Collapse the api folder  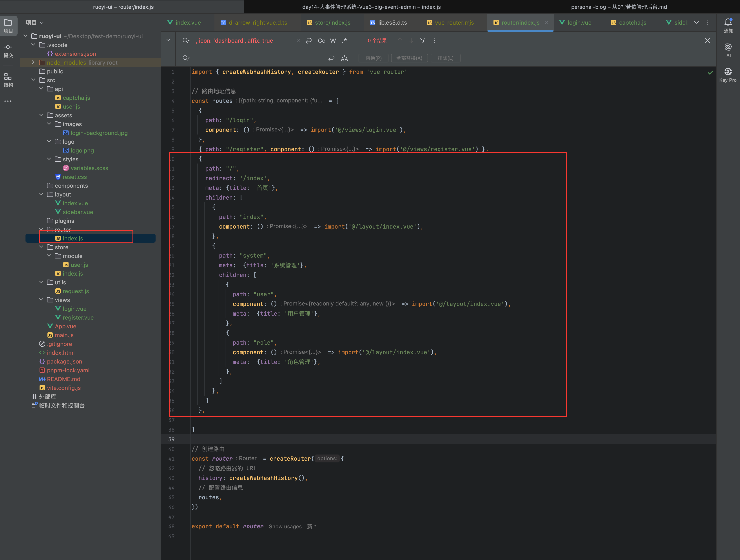(41, 89)
